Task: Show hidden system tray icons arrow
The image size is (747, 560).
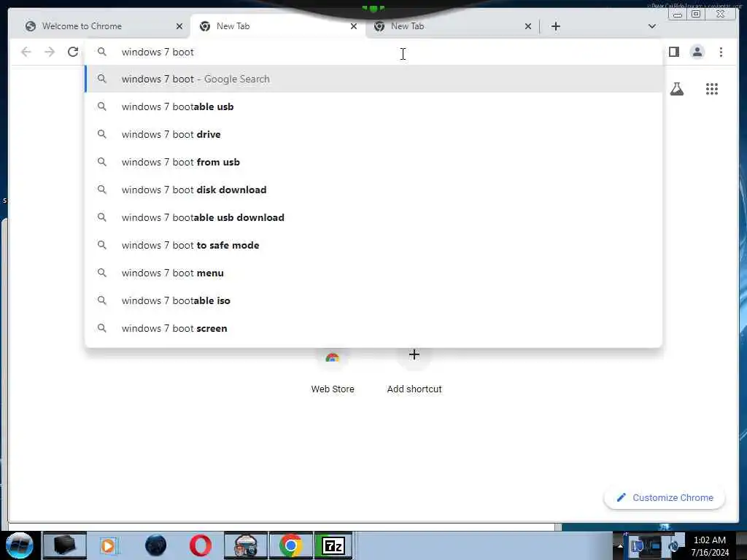Action: pos(620,546)
